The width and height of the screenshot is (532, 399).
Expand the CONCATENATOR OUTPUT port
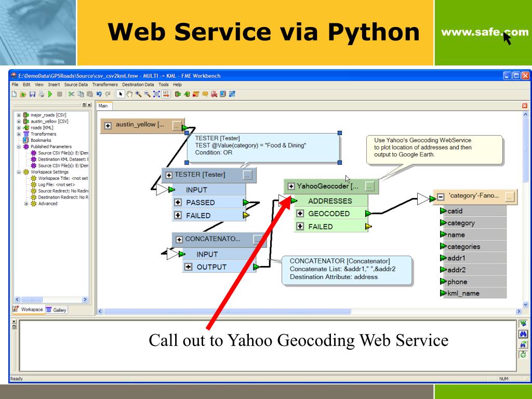(188, 267)
